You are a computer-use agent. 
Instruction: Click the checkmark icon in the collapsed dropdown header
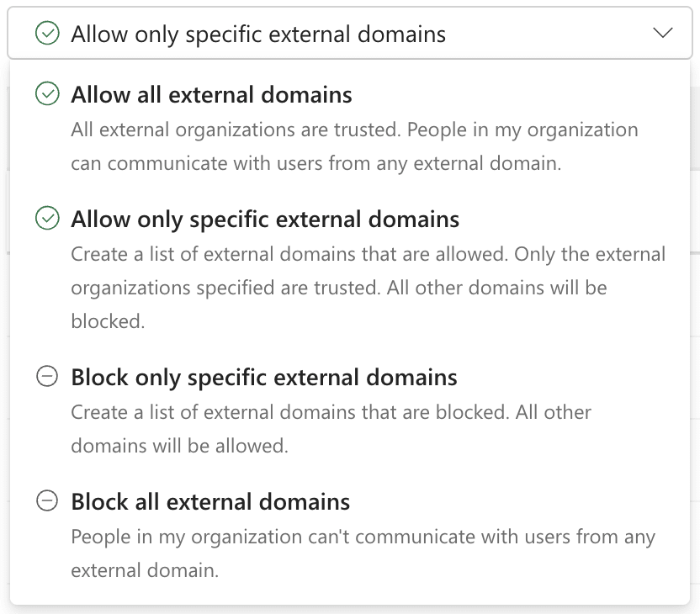tap(47, 33)
